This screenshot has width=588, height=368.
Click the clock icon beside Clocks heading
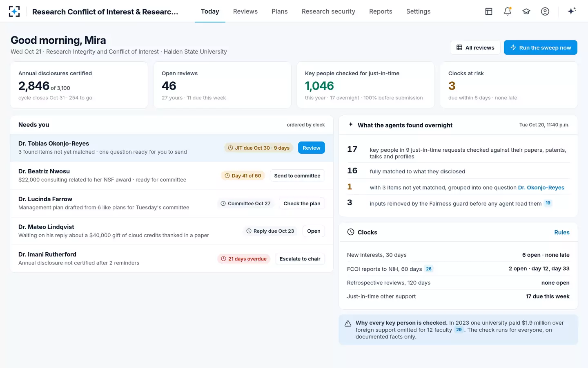(x=351, y=232)
